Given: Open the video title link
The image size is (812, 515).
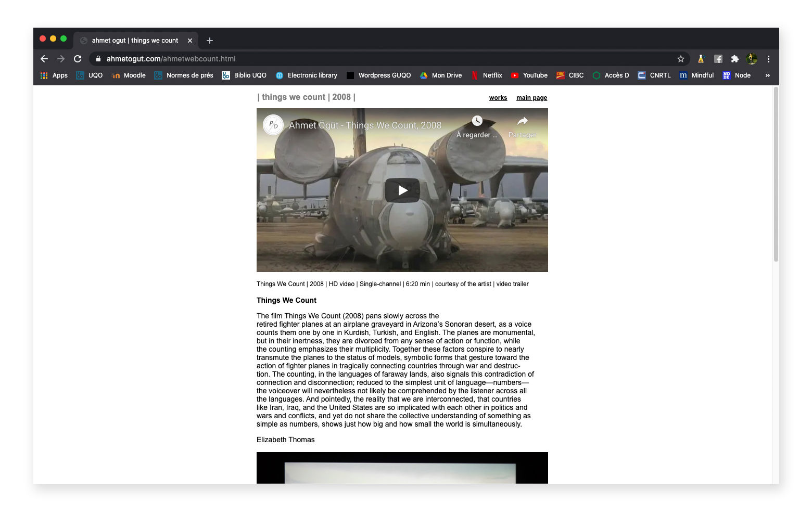Looking at the screenshot, I should tap(365, 125).
